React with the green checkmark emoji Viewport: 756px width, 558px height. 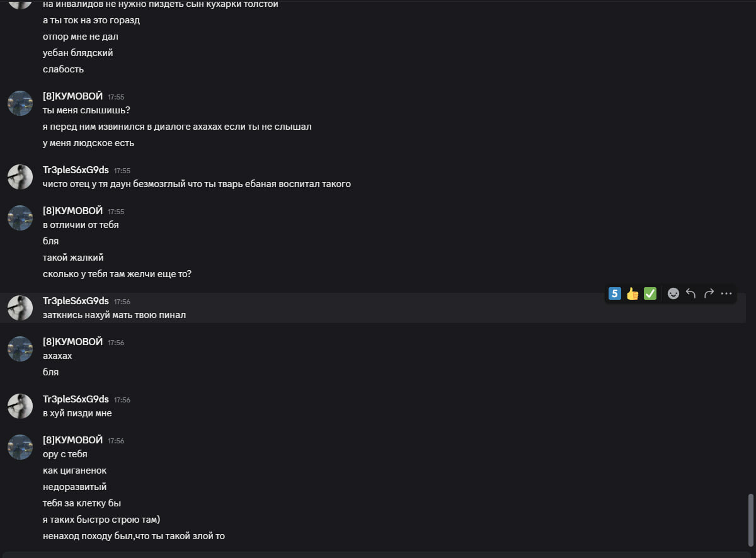point(650,293)
